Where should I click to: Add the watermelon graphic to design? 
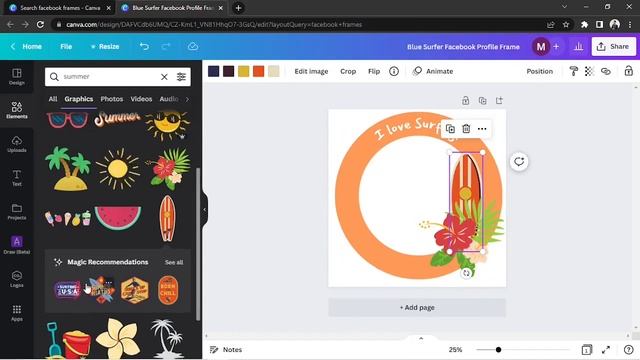pos(118,218)
